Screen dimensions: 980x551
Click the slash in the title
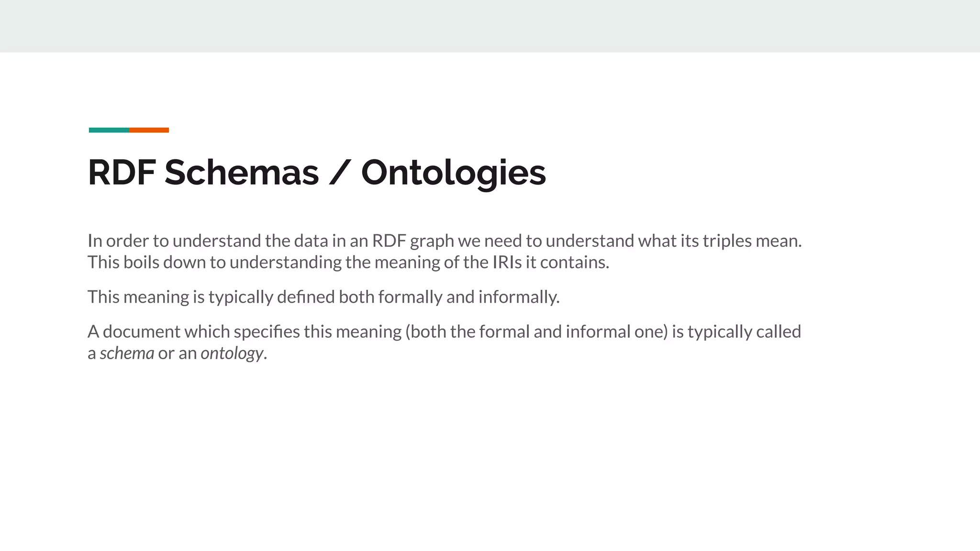(x=340, y=172)
